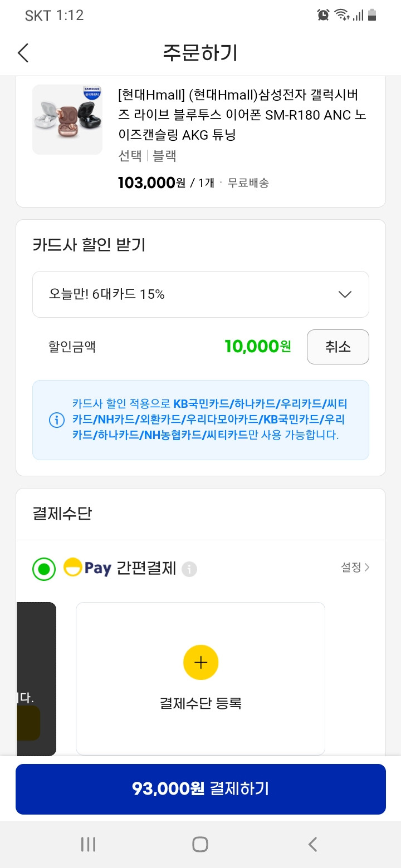Image resolution: width=401 pixels, height=868 pixels.
Task: Tap the Android home button
Action: [x=200, y=844]
